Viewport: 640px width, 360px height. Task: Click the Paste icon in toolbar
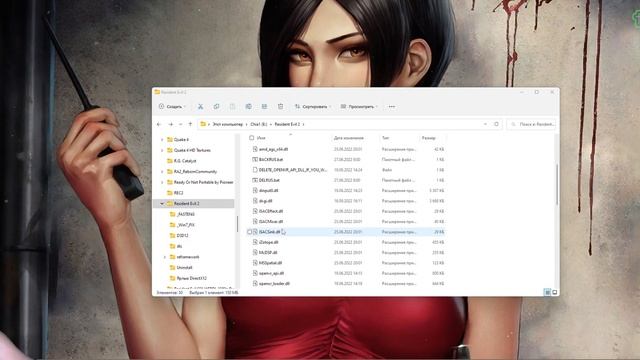[232, 107]
